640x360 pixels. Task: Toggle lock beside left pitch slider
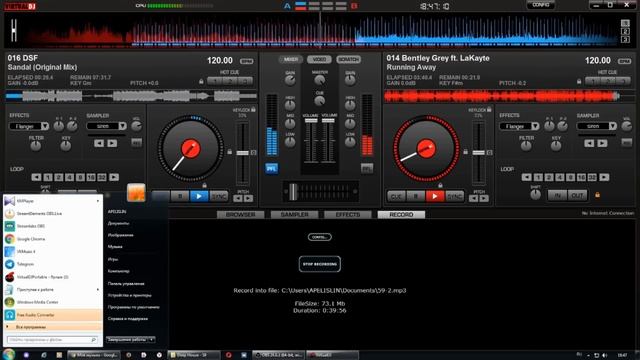pos(229,152)
